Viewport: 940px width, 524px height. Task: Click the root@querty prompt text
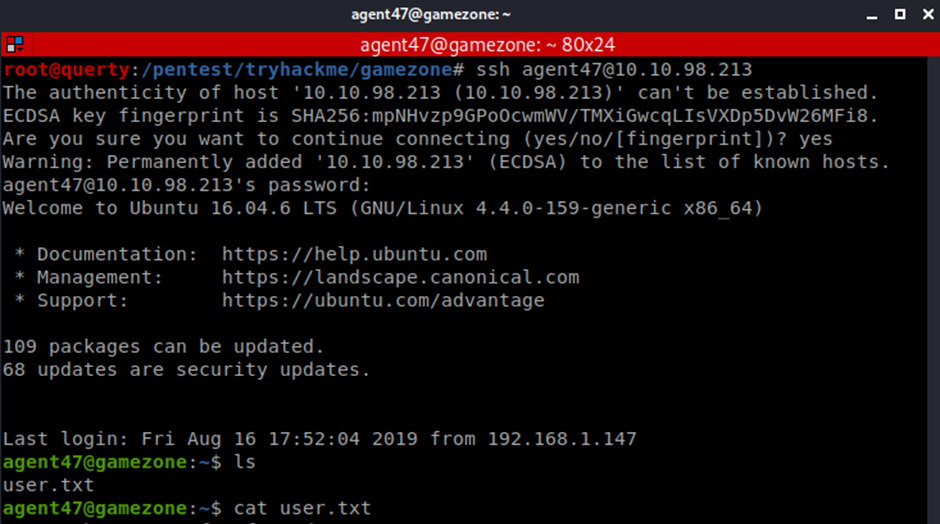66,70
